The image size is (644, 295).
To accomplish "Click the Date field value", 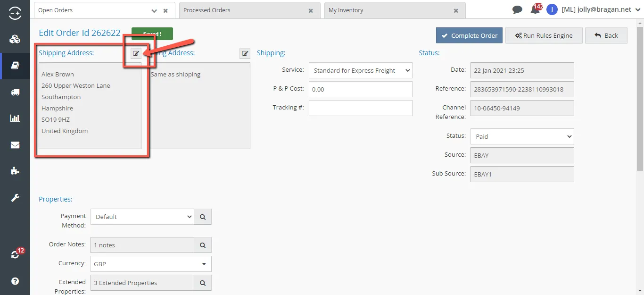I will [522, 70].
